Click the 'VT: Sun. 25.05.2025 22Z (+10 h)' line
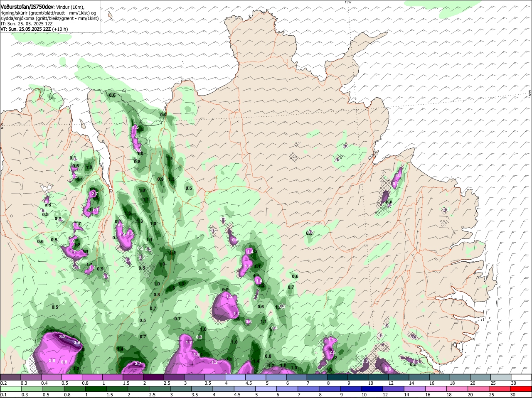This screenshot has width=532, height=398. coord(34,29)
